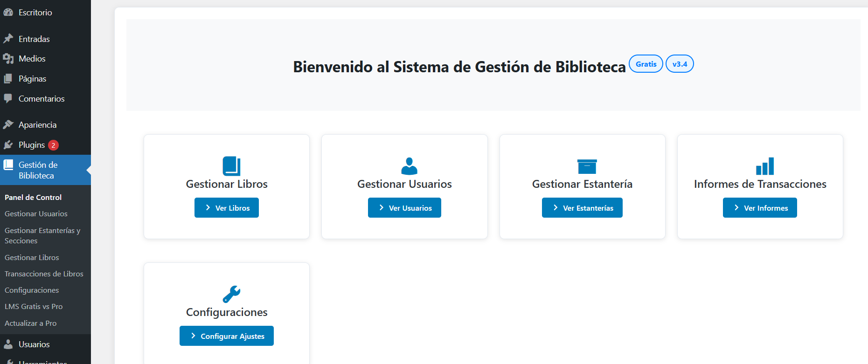The image size is (868, 364).
Task: Click the Comentarios speech bubble icon
Action: click(8, 98)
